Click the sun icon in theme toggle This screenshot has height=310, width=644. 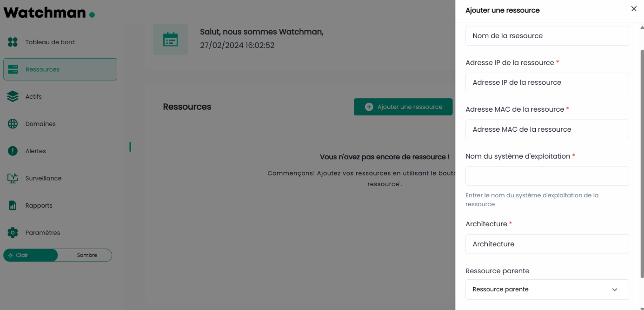(11, 255)
